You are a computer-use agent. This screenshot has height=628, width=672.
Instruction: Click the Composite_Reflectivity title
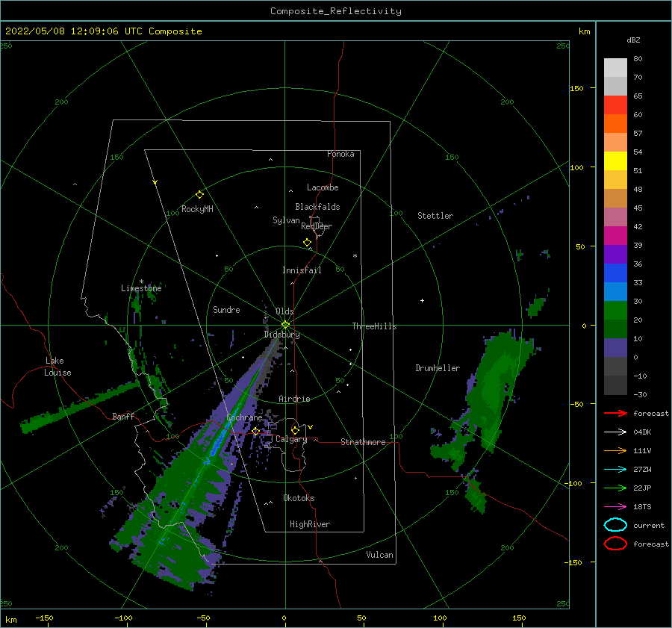tap(335, 11)
